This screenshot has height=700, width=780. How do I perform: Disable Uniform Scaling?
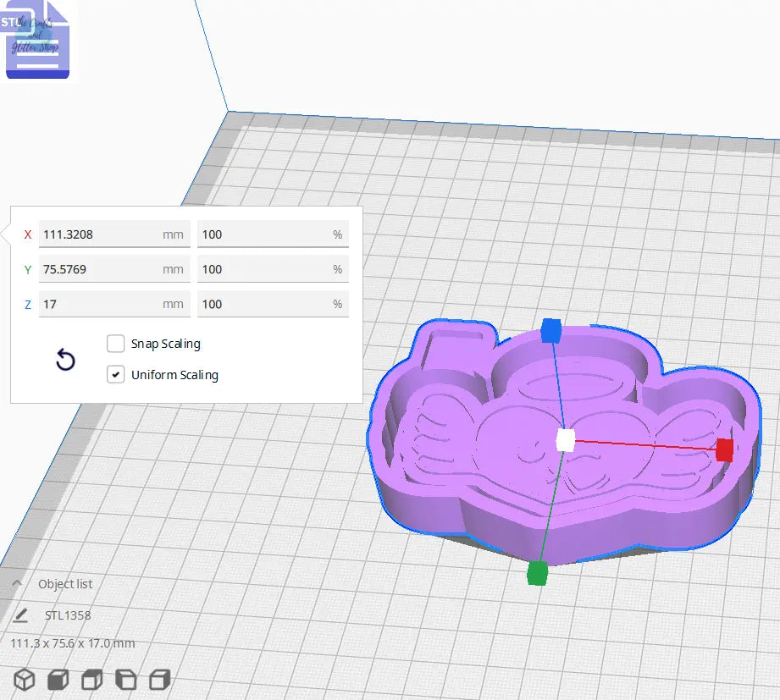coord(116,373)
